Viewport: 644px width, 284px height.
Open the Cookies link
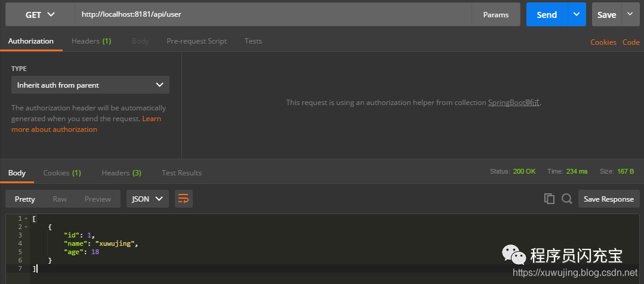coord(603,42)
